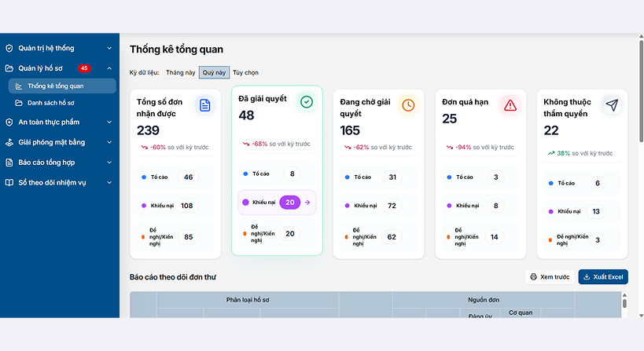Click the shield icon beside Quản trị hệ thống
The image size is (644, 351).
pyautogui.click(x=9, y=49)
